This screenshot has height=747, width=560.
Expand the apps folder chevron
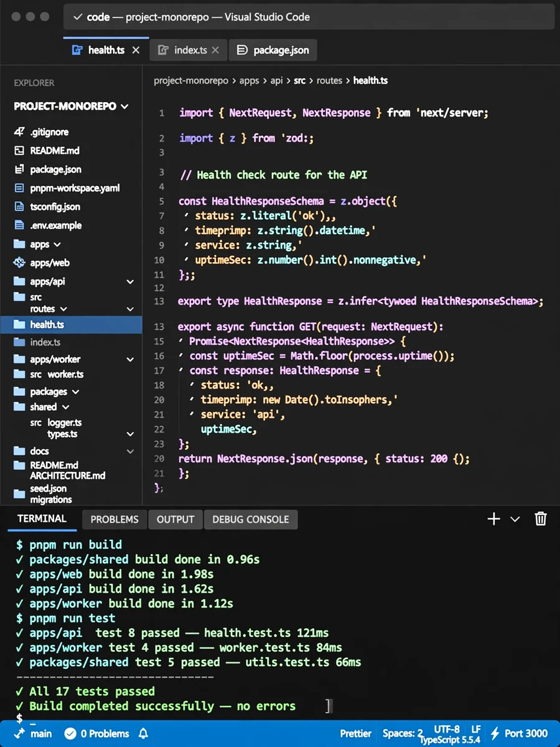[x=57, y=245]
